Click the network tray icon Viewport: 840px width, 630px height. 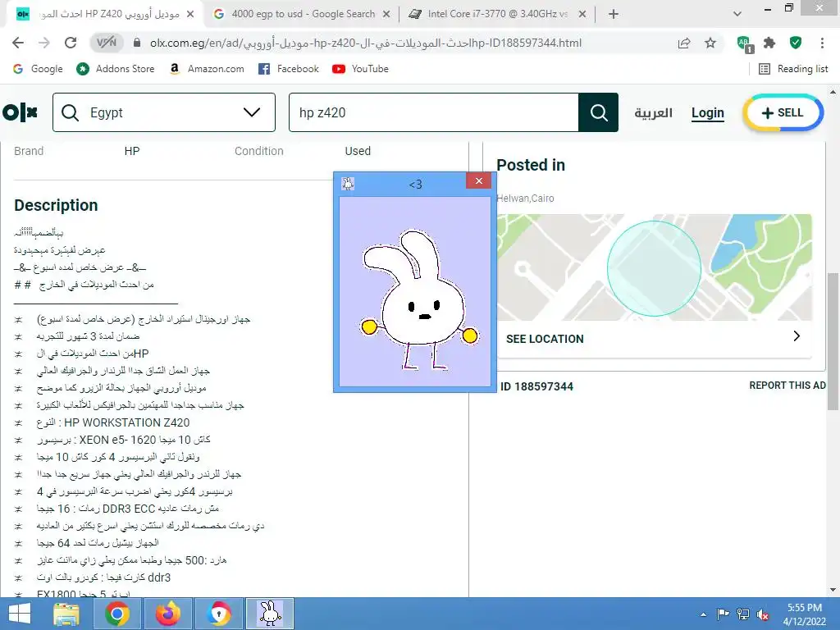[743, 614]
